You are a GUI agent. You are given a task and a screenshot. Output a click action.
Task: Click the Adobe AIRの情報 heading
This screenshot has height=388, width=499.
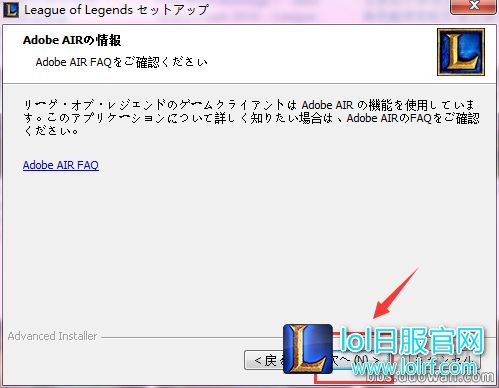point(72,40)
